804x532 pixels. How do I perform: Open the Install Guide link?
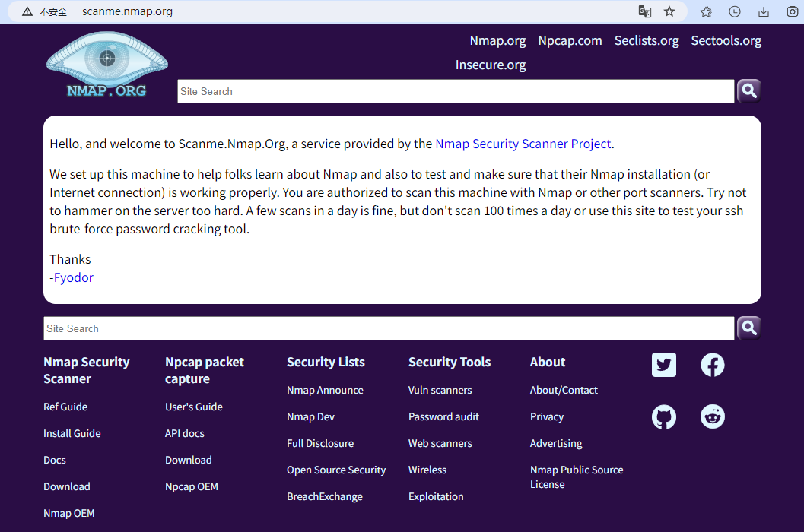point(72,434)
